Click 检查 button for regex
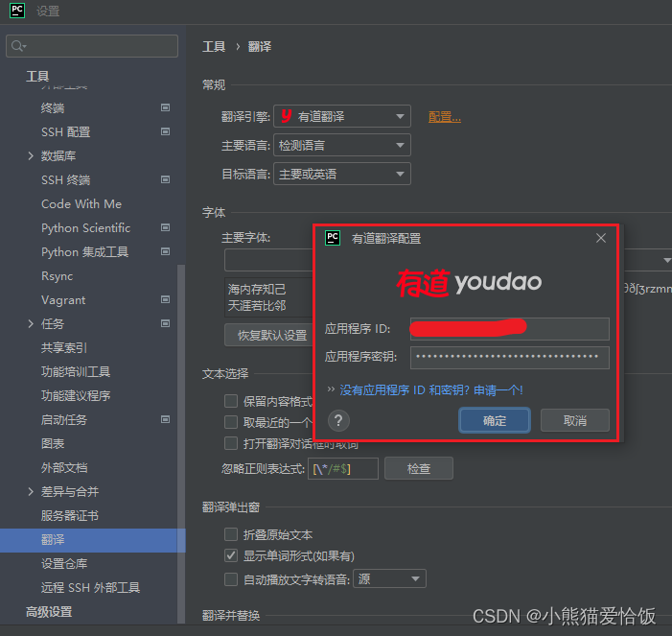The width and height of the screenshot is (672, 636). coord(419,468)
